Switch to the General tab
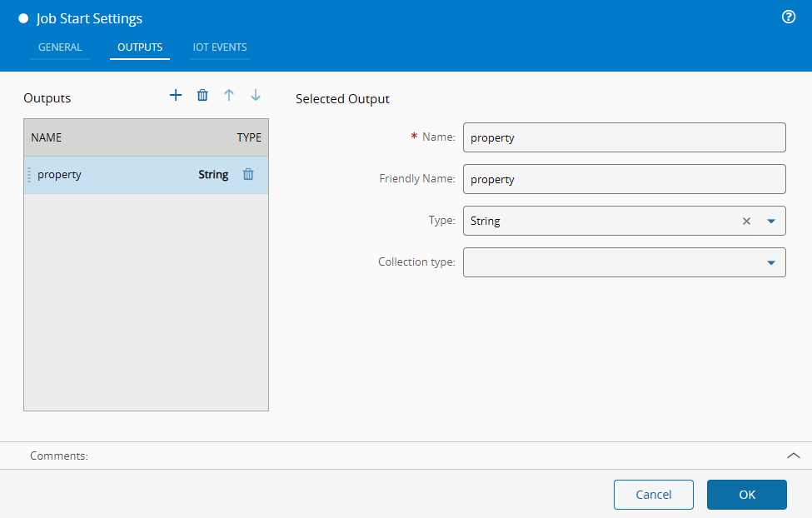The image size is (812, 518). coord(60,47)
